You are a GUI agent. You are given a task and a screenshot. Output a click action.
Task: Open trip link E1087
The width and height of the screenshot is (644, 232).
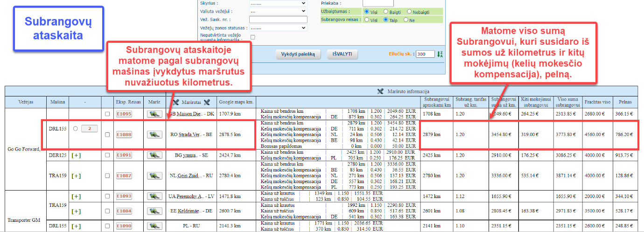[x=125, y=176]
